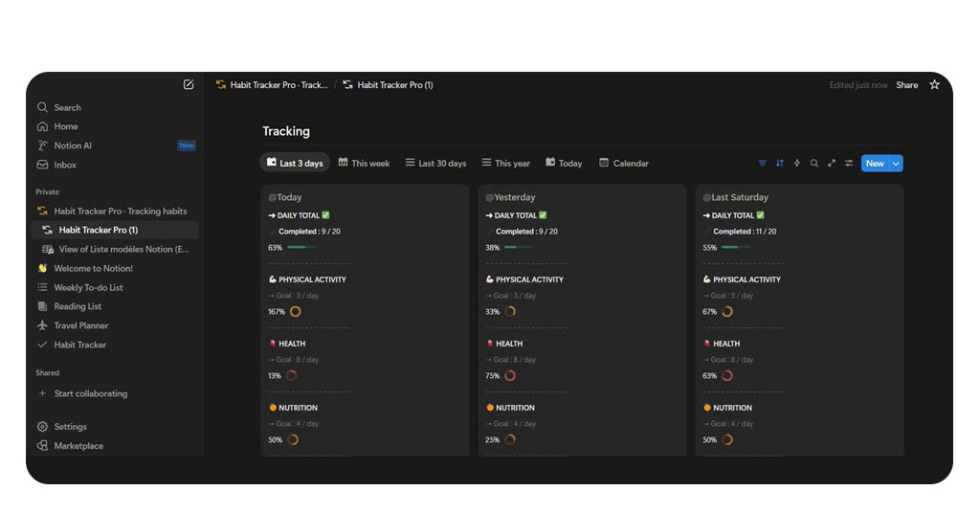
Task: Switch to the Calendar view tab
Action: click(x=624, y=164)
